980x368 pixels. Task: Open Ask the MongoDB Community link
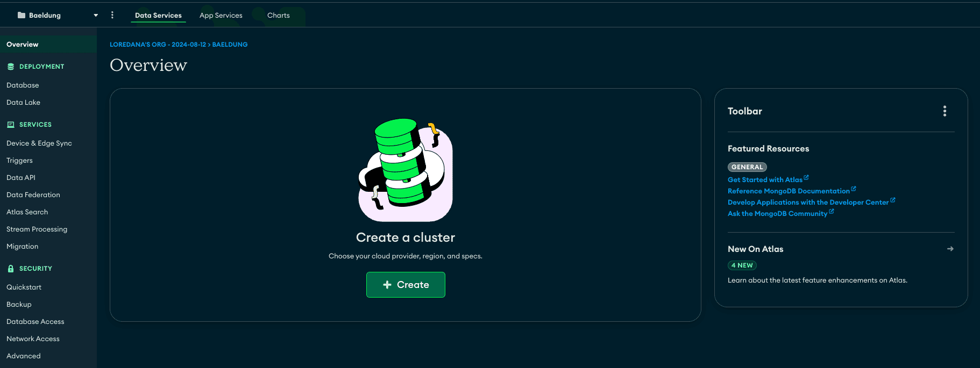pyautogui.click(x=780, y=213)
